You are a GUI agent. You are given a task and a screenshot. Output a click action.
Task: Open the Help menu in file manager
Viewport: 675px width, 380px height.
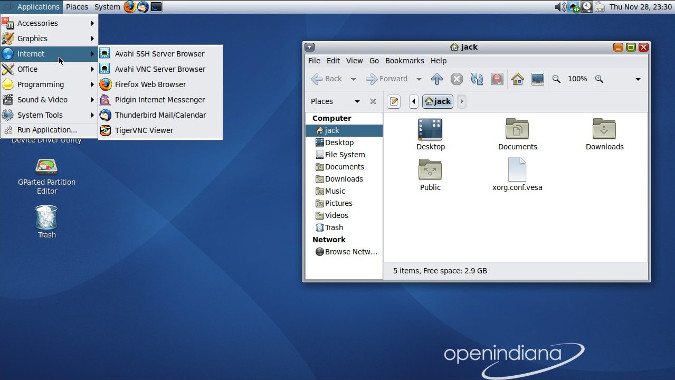click(x=438, y=61)
